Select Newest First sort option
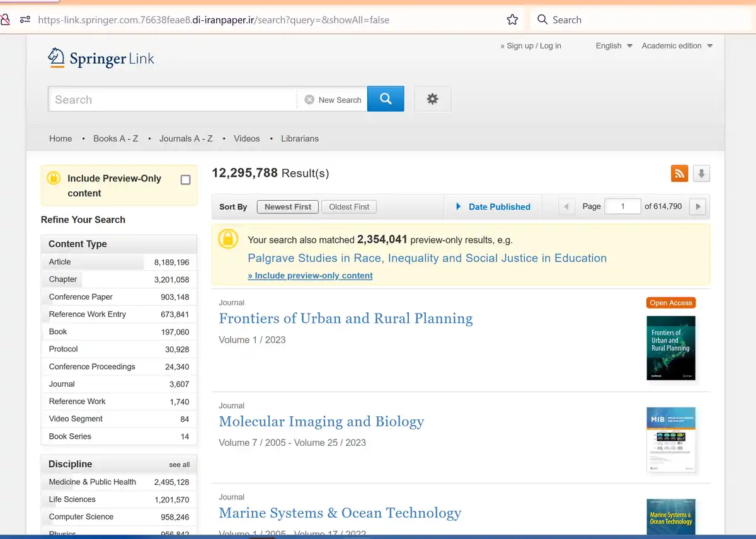The width and height of the screenshot is (756, 539). point(288,207)
